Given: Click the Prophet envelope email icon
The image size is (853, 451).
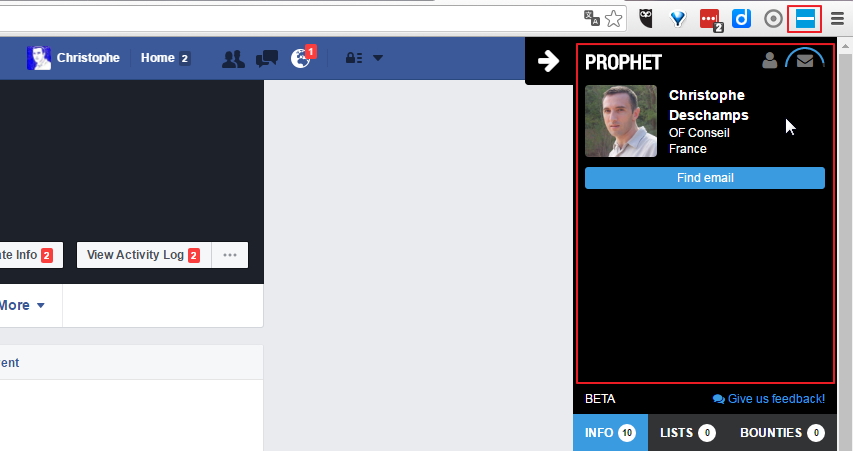Looking at the screenshot, I should click(x=805, y=60).
